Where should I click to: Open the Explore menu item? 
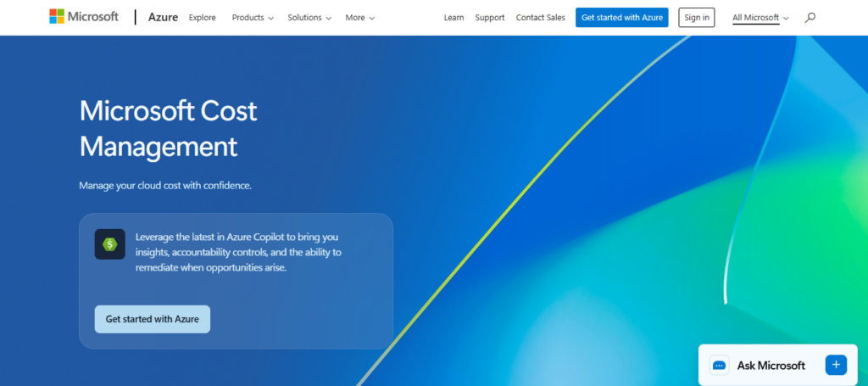(203, 18)
